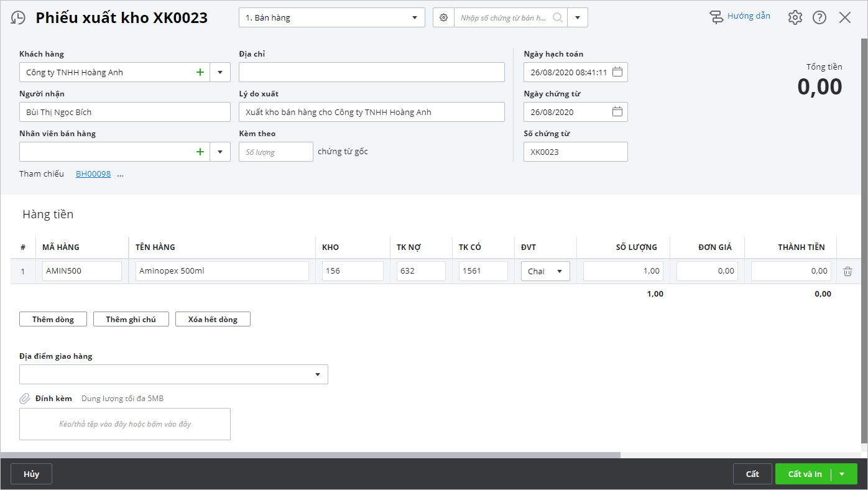
Task: Expand the 'Cất và In' split arrow
Action: tap(842, 474)
